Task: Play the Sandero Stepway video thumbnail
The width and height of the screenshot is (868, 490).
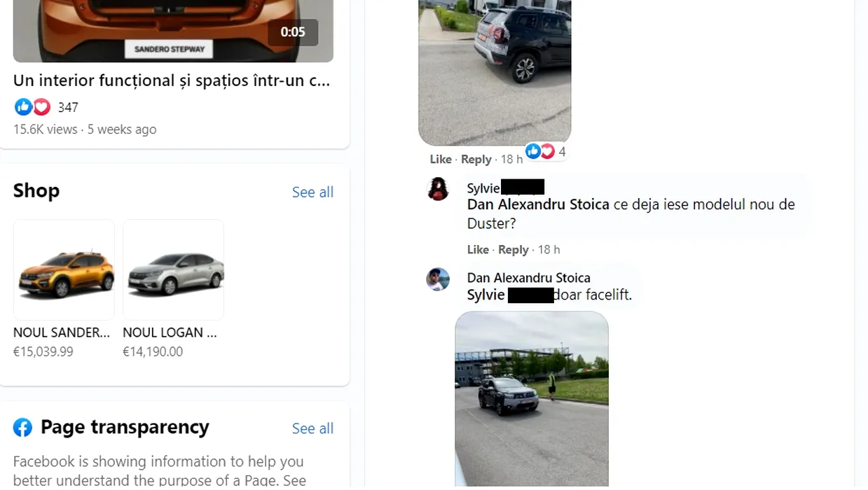Action: click(x=173, y=31)
